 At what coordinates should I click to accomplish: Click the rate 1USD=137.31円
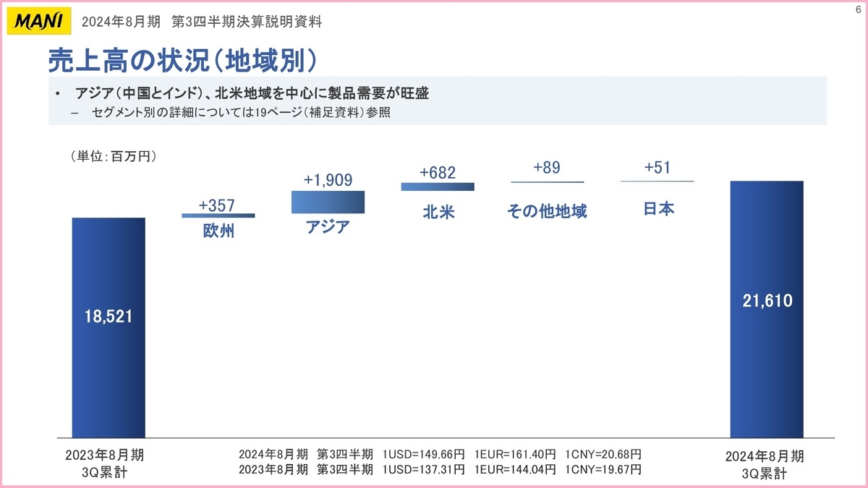(423, 469)
